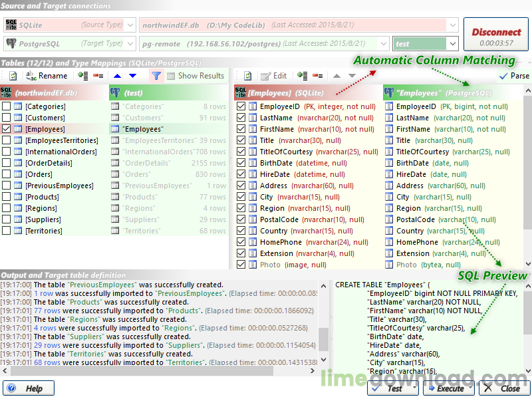Uncheck the Photo column checkbox
This screenshot has width=532, height=399.
(241, 265)
